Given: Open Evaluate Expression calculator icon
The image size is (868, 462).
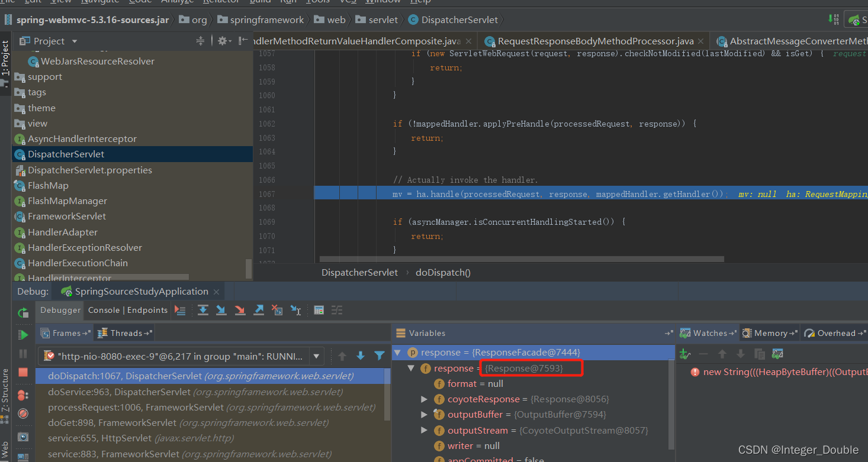Looking at the screenshot, I should 319,310.
